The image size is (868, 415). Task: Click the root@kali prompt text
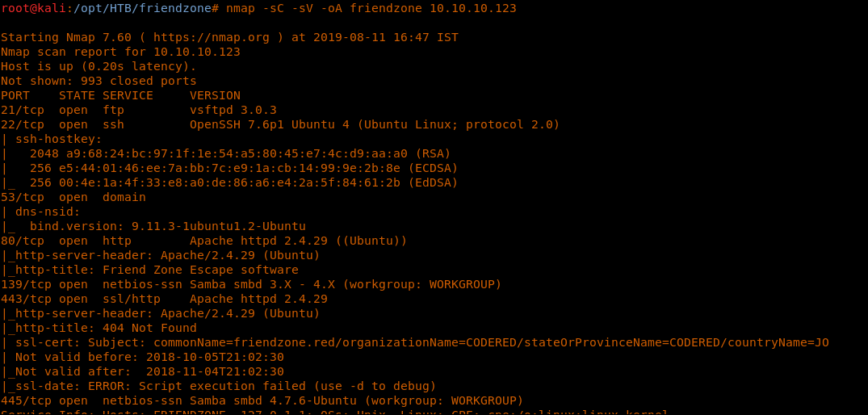(x=33, y=8)
